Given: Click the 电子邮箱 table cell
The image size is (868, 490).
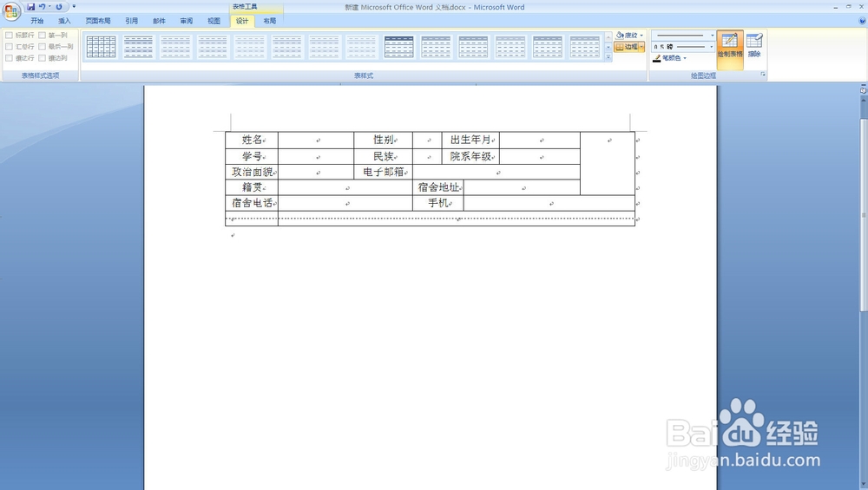Looking at the screenshot, I should point(383,172).
